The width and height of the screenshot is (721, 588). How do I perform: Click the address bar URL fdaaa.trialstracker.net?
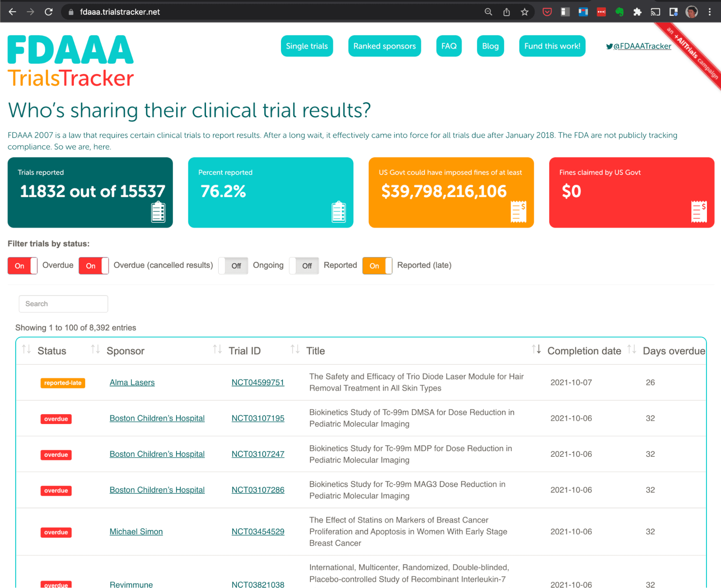point(120,12)
